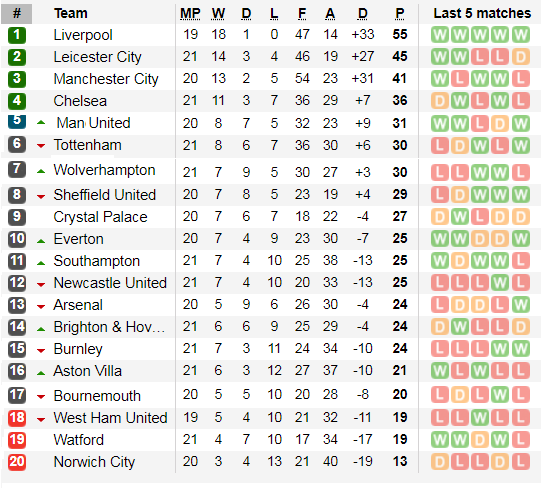
Task: Click the # rank column header
Action: [x=17, y=14]
